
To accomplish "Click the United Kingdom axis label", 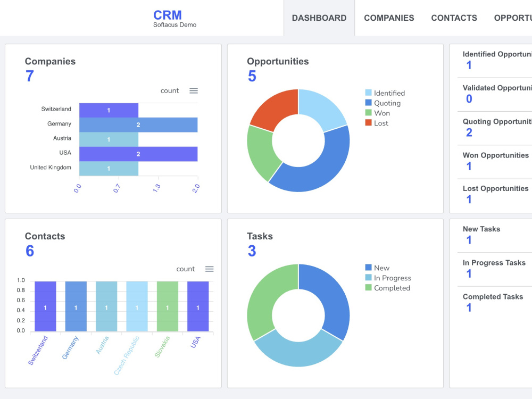I will (x=51, y=167).
